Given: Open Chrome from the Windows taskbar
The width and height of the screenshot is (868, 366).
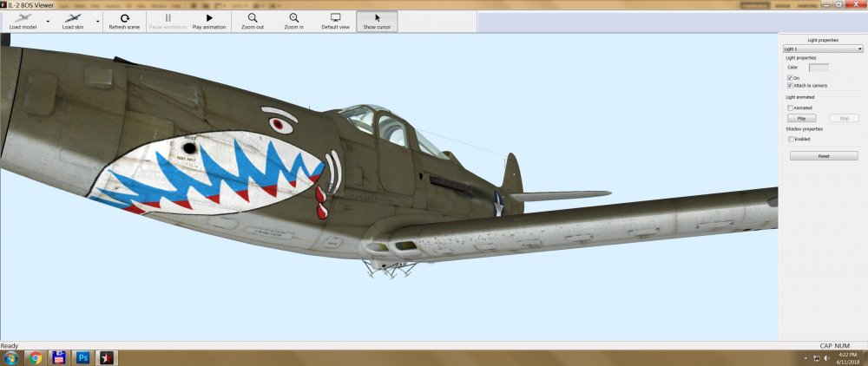Looking at the screenshot, I should click(x=36, y=357).
